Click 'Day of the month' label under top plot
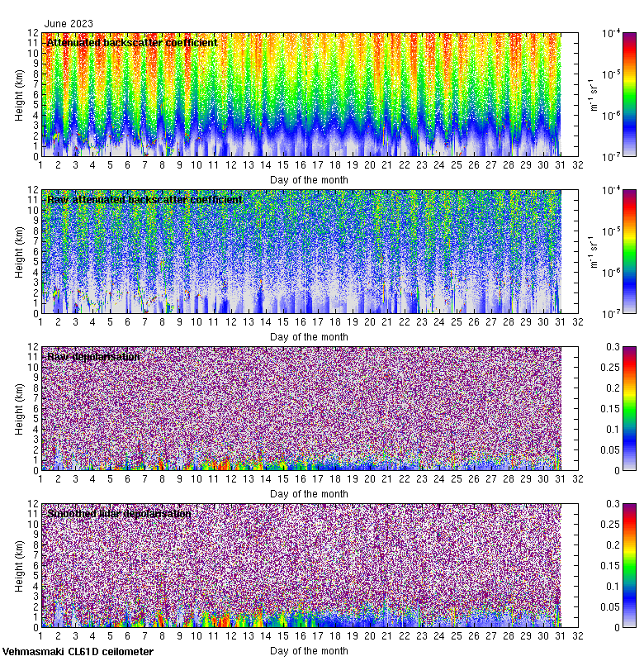The width and height of the screenshot is (644, 661). click(x=309, y=179)
